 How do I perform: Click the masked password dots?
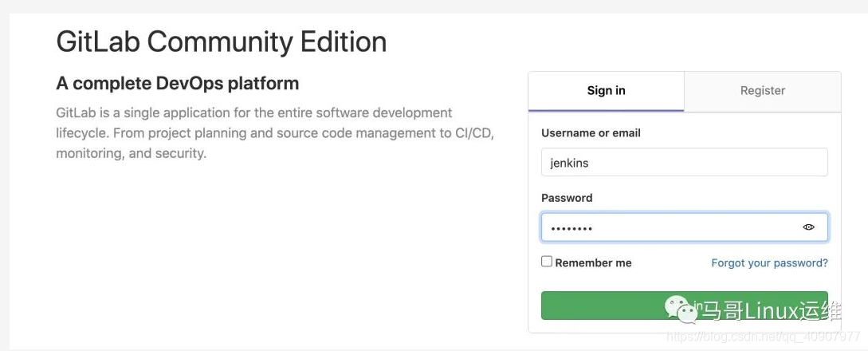click(x=571, y=229)
